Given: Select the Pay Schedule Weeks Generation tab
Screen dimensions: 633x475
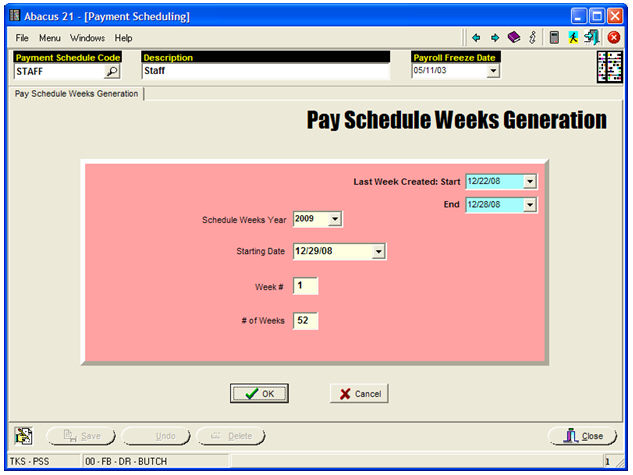Looking at the screenshot, I should pos(76,94).
